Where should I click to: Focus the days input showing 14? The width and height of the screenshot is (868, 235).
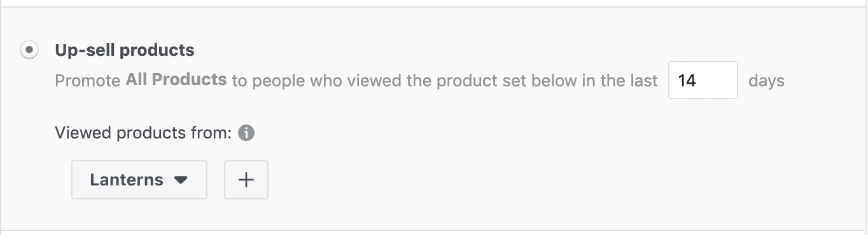703,80
